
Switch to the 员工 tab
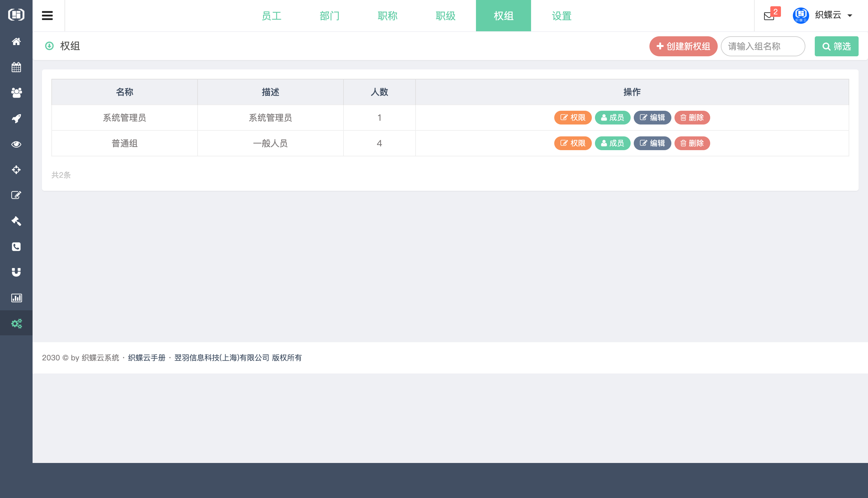point(271,16)
